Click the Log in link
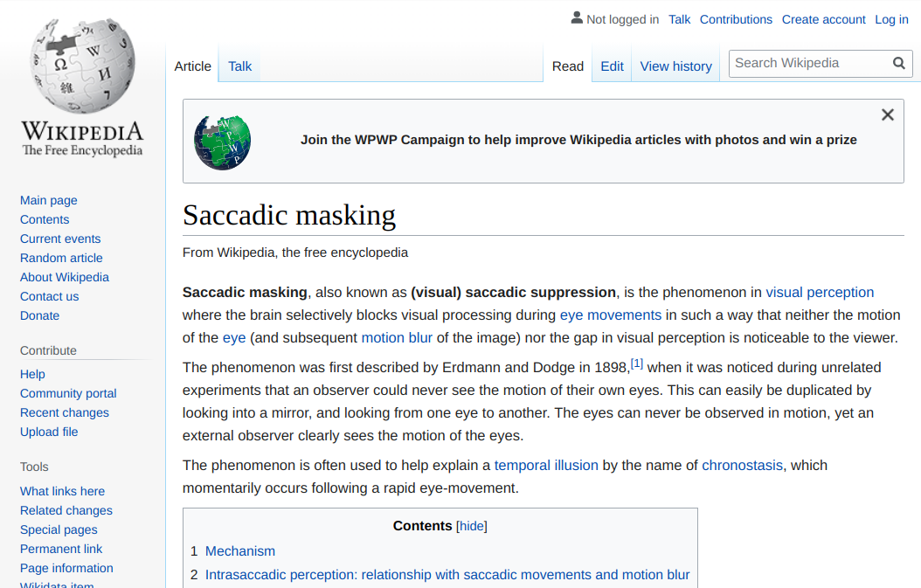 click(891, 19)
